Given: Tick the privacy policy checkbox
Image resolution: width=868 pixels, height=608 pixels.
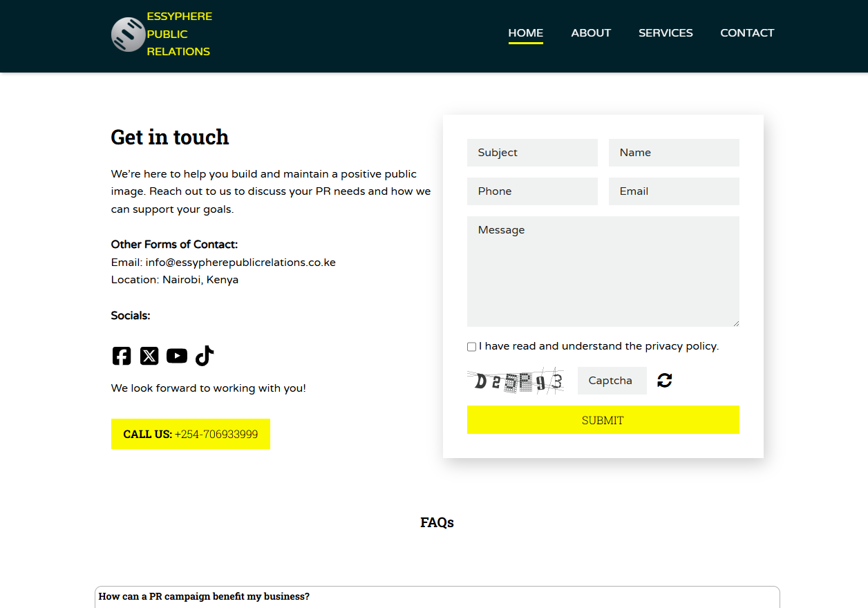Looking at the screenshot, I should tap(471, 347).
